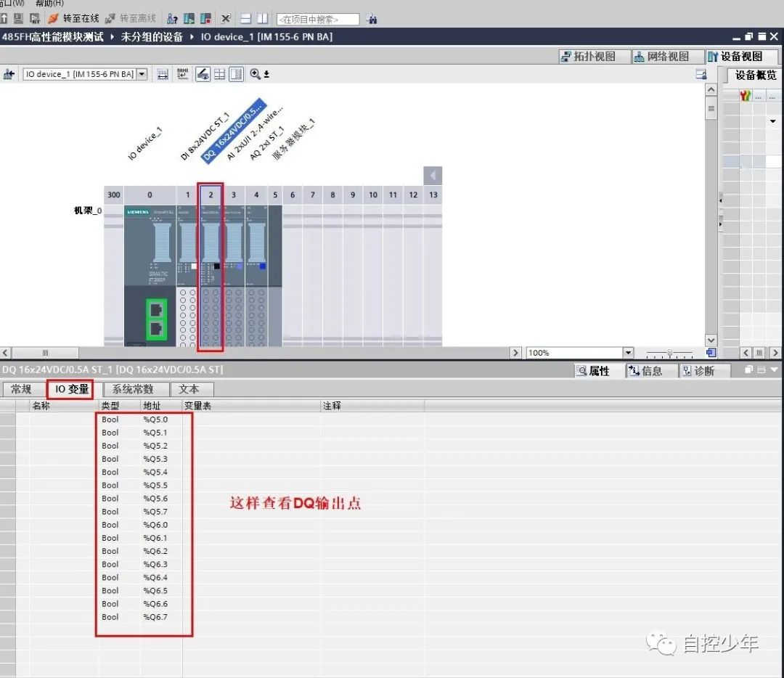The image size is (784, 678).
Task: Click the cross-reference X icon in top toolbar
Action: coord(226,19)
